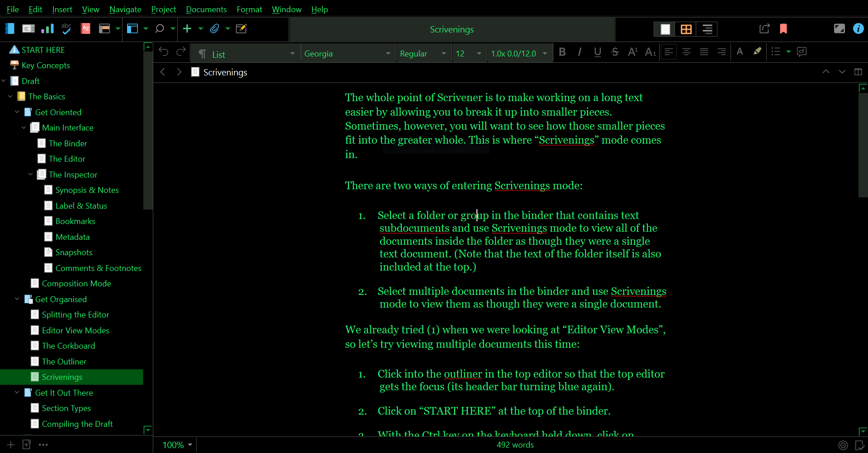Screen dimensions: 868x453
Task: Open the Documents menu
Action: click(x=206, y=9)
